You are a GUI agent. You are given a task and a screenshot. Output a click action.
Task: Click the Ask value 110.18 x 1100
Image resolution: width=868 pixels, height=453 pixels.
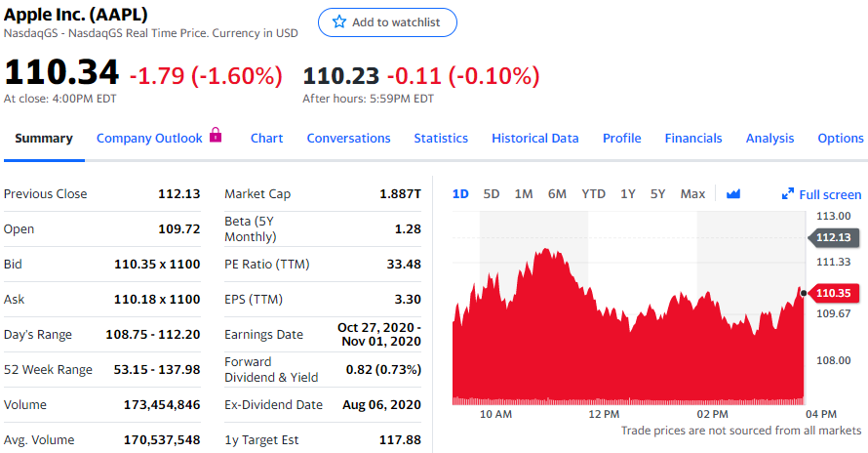(157, 299)
